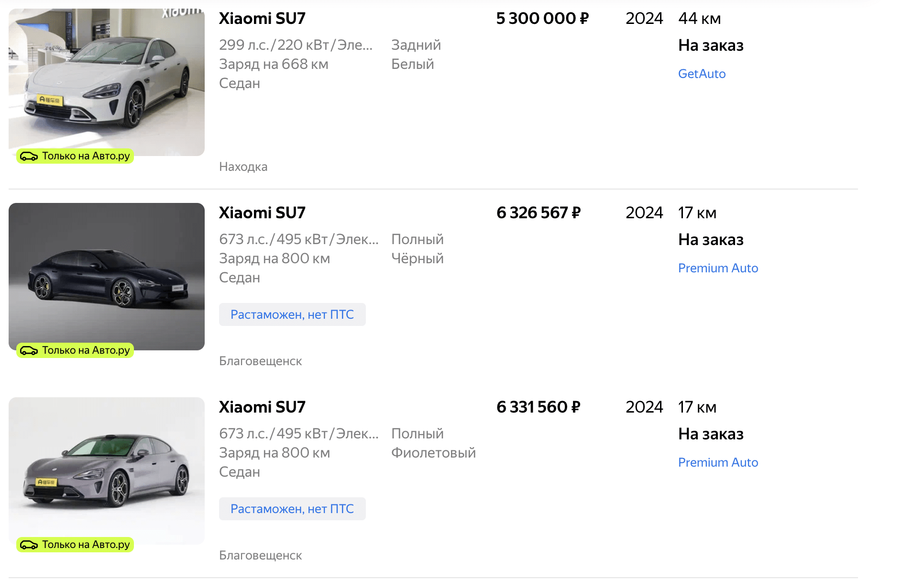Click "Растаможен, нет ПТС" tag on purple SU7
The height and width of the screenshot is (582, 924).
292,509
